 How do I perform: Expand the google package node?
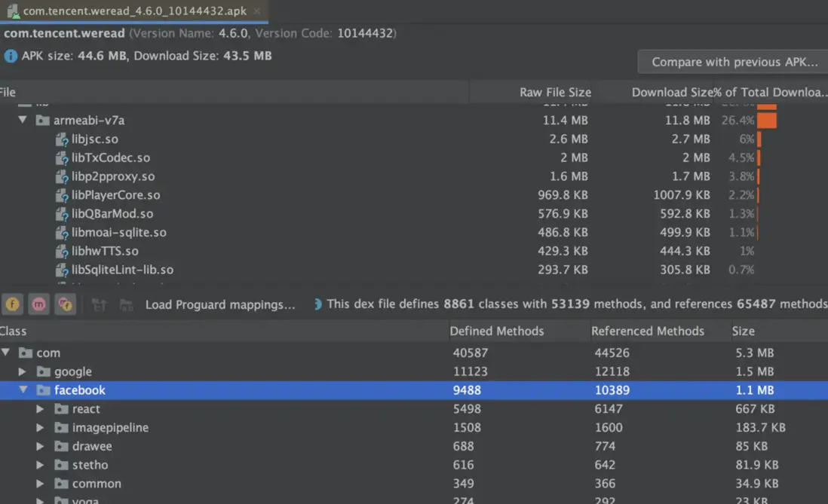pyautogui.click(x=23, y=371)
